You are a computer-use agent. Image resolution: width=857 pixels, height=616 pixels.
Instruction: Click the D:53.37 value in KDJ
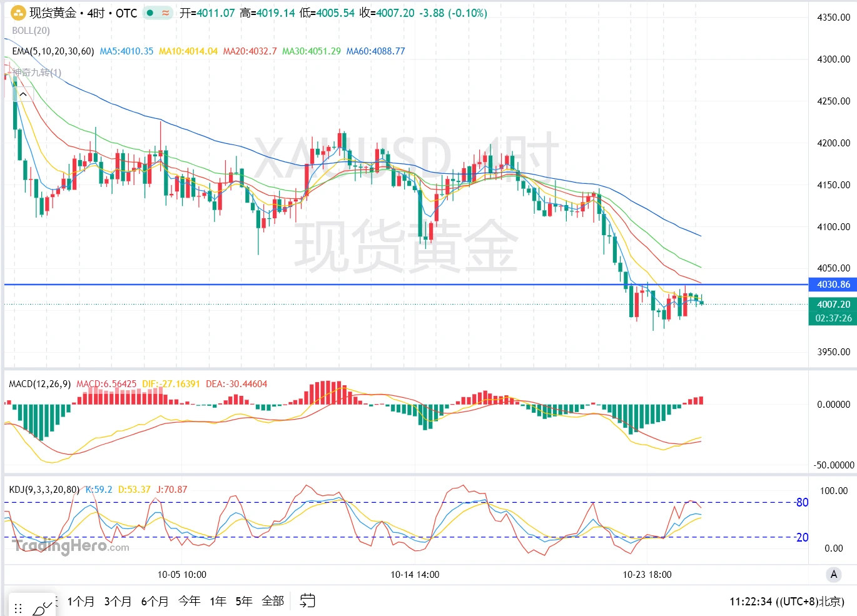[134, 490]
